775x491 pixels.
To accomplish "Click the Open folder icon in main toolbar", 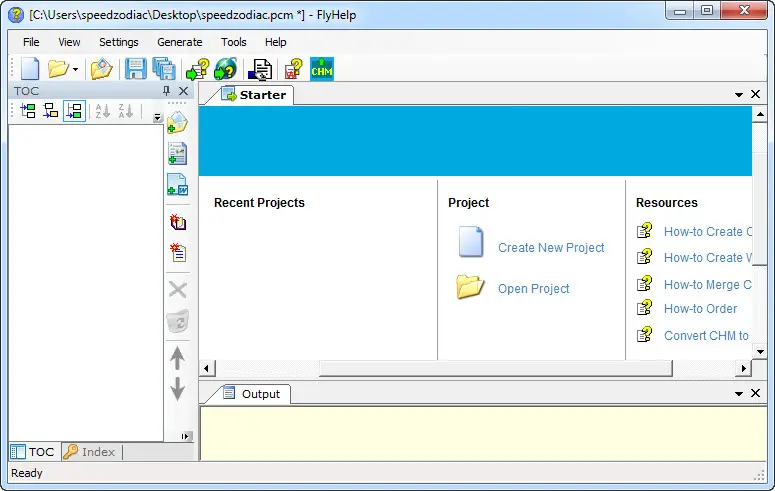I will tap(58, 69).
